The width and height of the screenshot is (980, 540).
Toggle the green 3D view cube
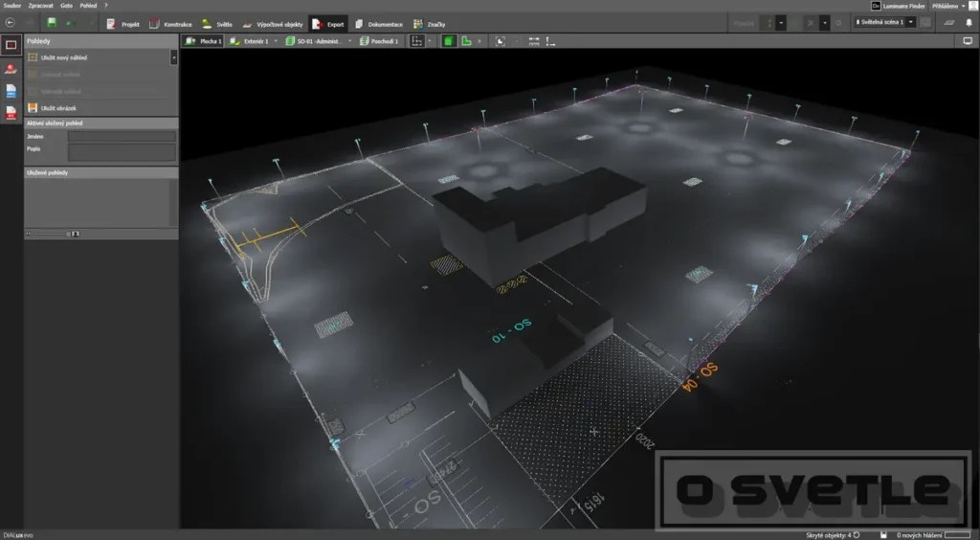click(x=448, y=41)
